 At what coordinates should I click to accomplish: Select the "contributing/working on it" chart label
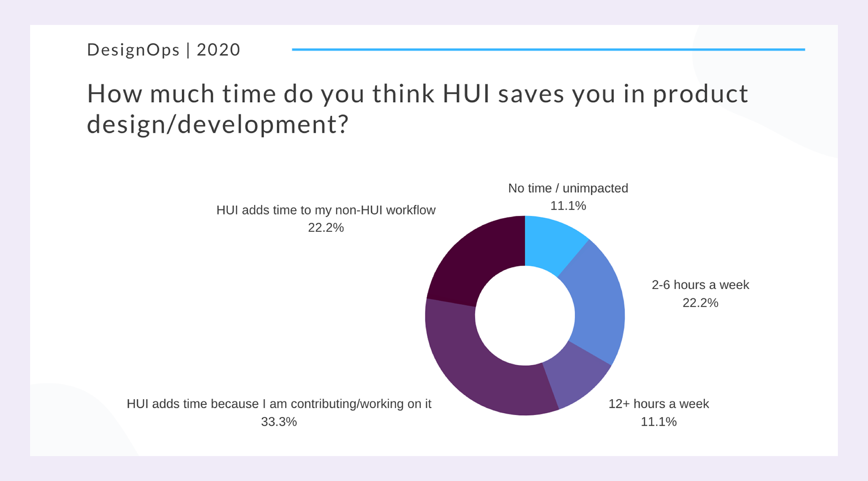278,404
